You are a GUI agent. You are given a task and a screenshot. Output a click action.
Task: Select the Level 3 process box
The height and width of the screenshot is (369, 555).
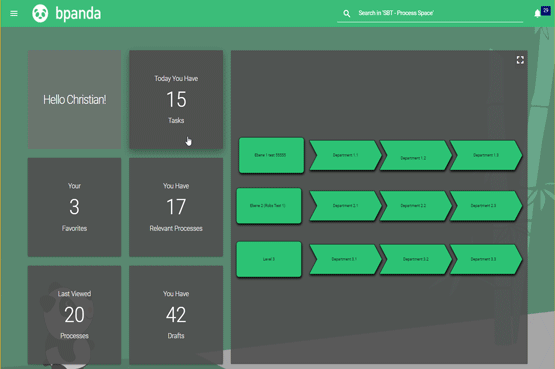[x=269, y=259]
